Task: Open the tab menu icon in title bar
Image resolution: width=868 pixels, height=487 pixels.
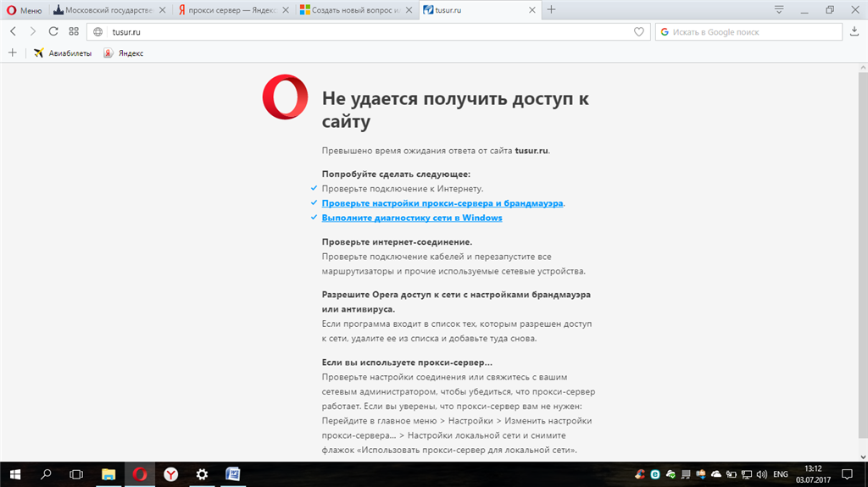Action: pyautogui.click(x=779, y=9)
